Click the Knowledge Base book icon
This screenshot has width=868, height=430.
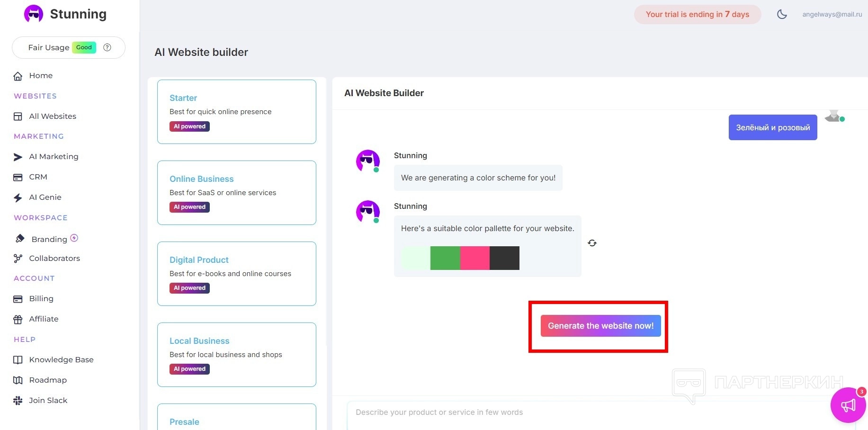pos(18,360)
